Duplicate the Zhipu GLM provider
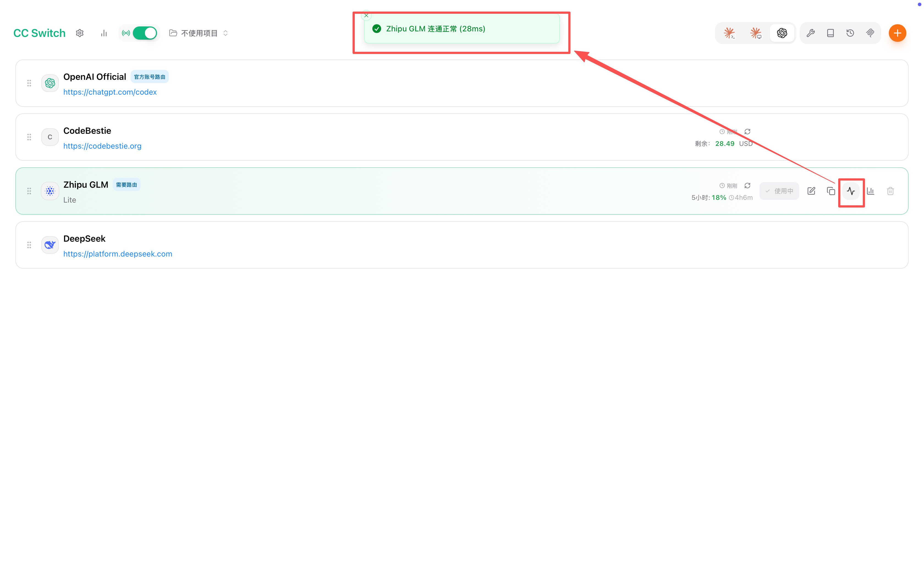This screenshot has width=924, height=578. point(831,191)
